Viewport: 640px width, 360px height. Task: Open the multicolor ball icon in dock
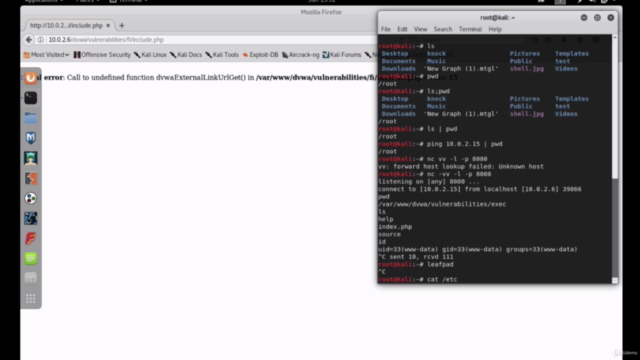pyautogui.click(x=31, y=198)
